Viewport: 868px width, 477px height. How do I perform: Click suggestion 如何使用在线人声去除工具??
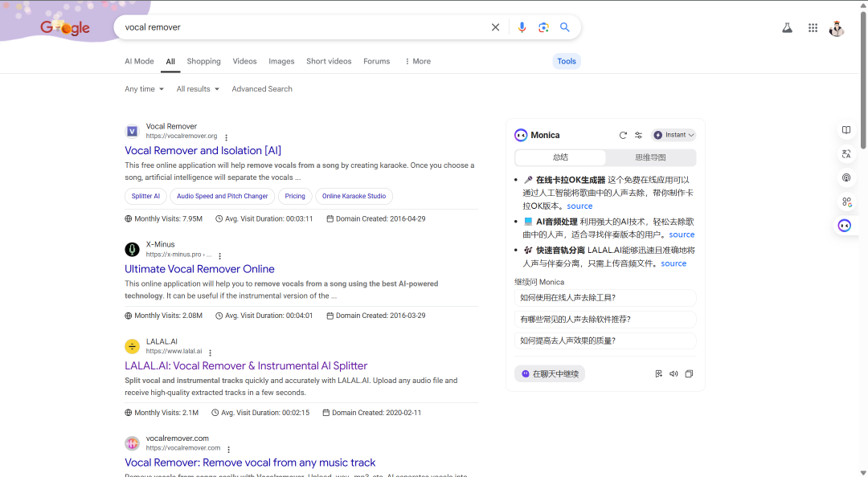(605, 298)
